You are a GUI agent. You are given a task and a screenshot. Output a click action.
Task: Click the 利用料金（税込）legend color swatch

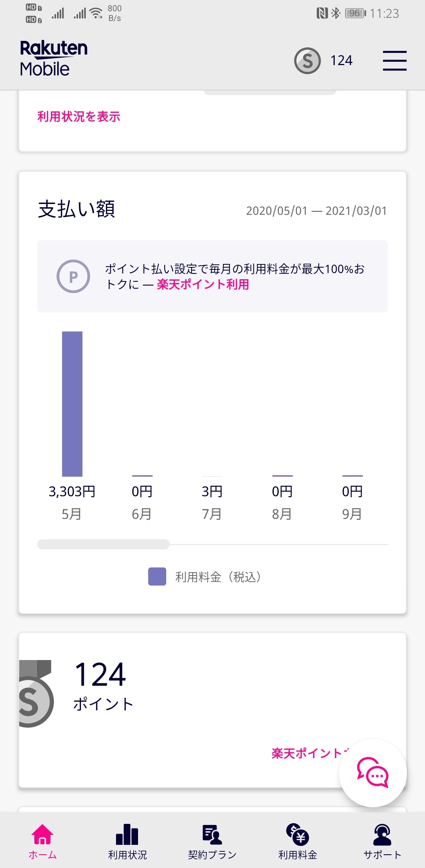tap(157, 576)
